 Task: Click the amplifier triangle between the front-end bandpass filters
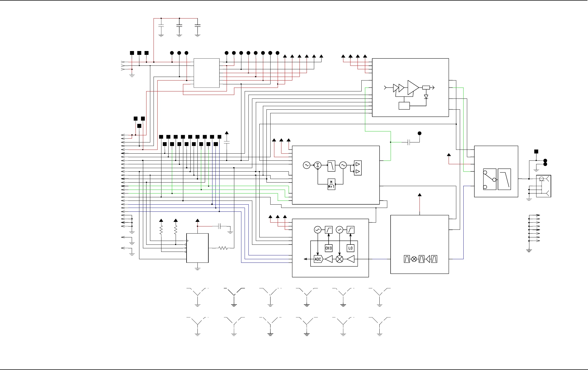[x=428, y=259]
